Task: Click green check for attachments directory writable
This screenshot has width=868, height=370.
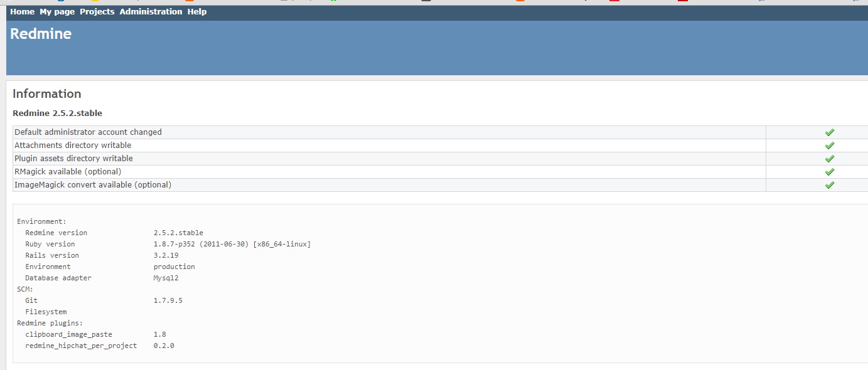Action: 829,145
